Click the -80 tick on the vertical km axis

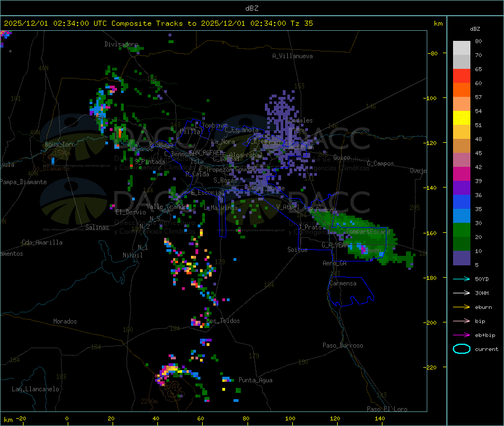(432, 53)
